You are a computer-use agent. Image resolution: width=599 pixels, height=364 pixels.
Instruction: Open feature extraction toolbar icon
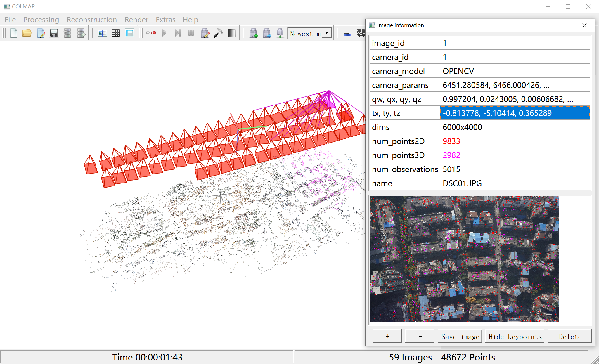pos(103,33)
